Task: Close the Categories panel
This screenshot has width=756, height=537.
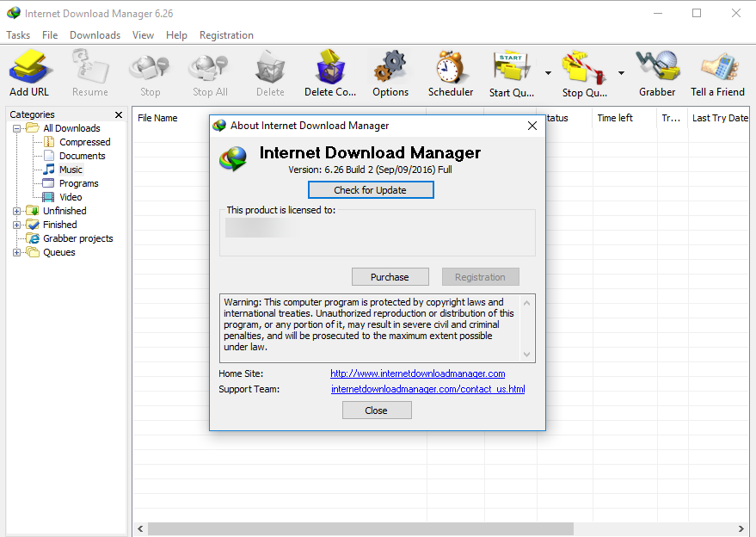Action: [x=119, y=114]
